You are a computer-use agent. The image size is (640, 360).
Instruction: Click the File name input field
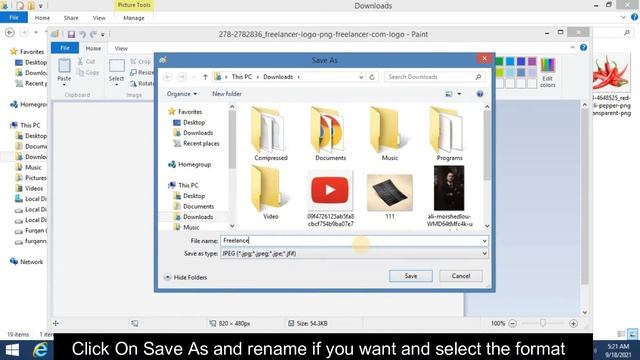click(350, 241)
